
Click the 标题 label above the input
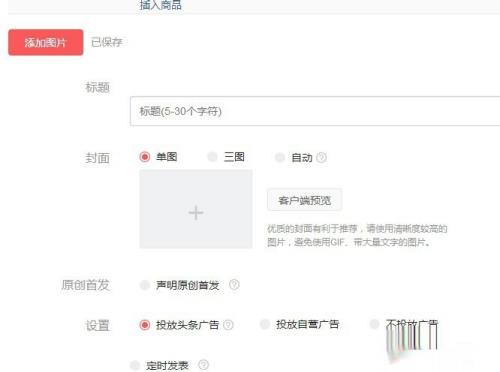pos(97,88)
